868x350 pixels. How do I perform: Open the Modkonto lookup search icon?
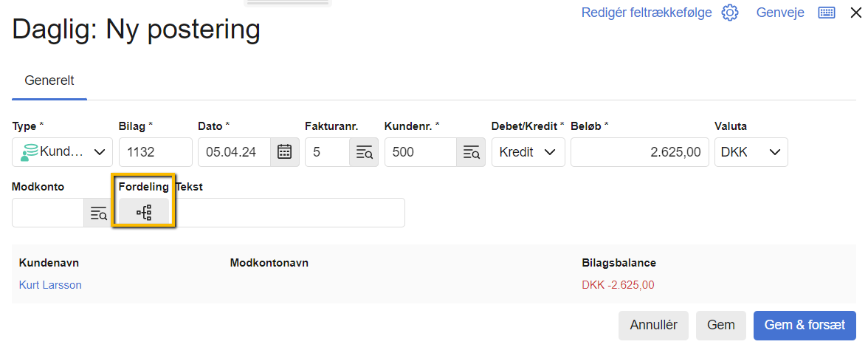click(x=98, y=213)
